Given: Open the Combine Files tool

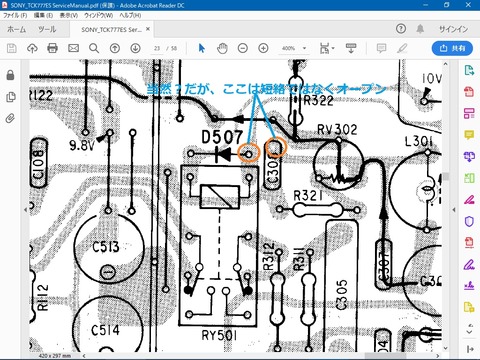Looking at the screenshot, I should coord(469,156).
